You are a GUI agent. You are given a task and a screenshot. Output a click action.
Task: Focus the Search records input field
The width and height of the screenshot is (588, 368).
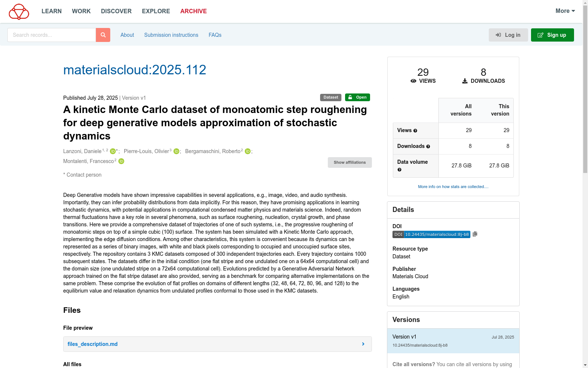51,35
